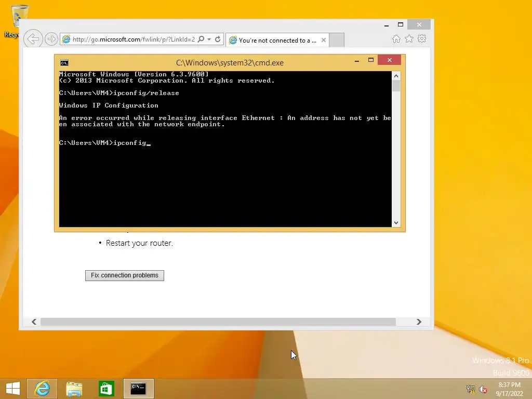Go forward in Internet Explorer
The height and width of the screenshot is (399, 532).
point(51,39)
